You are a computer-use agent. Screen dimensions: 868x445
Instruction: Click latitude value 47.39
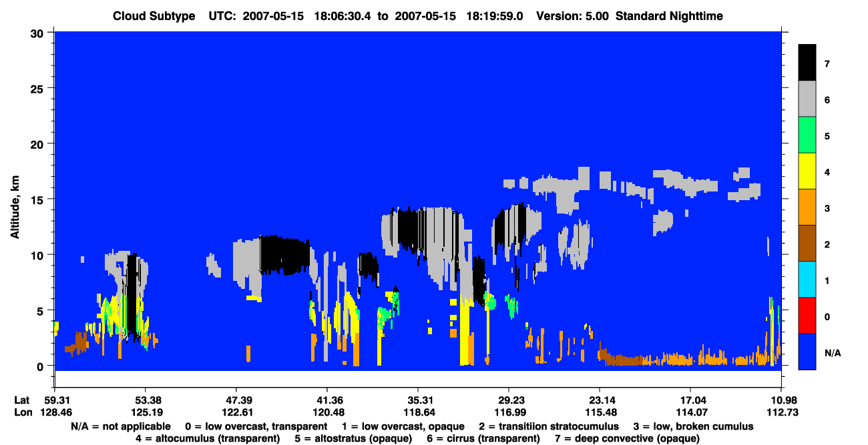click(236, 400)
